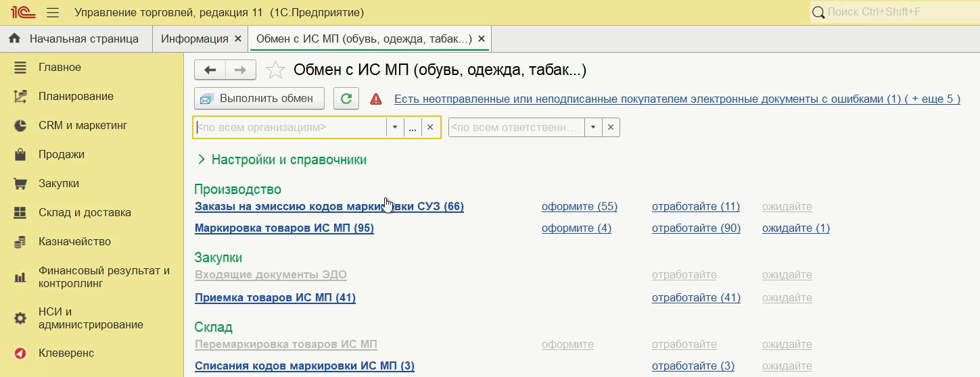Viewport: 980px width, 377px height.
Task: Go forward with right arrow button
Action: point(240,70)
